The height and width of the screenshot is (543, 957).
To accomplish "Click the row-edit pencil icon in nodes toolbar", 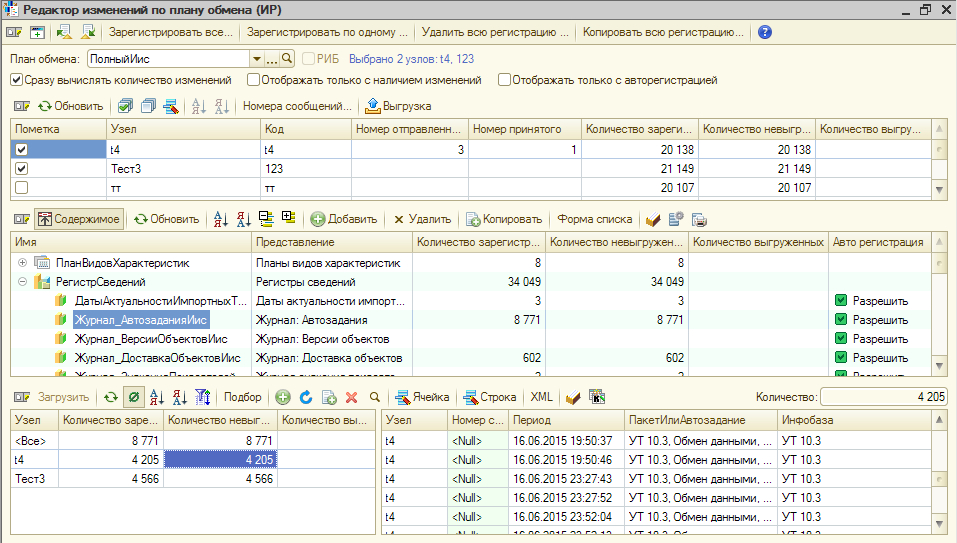I will [x=171, y=106].
